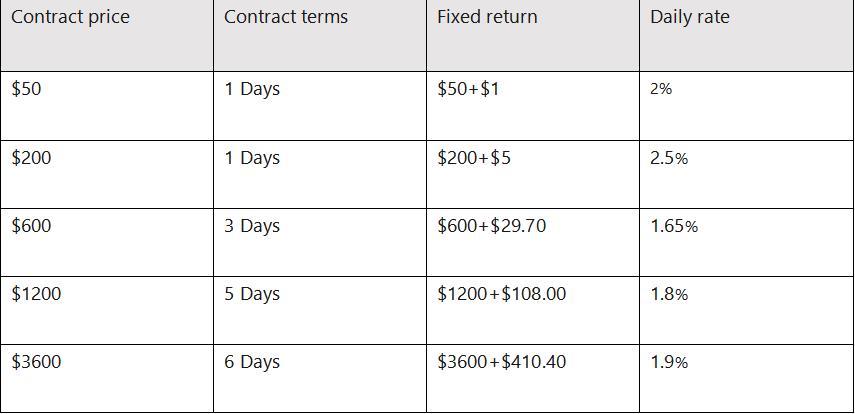Select the $200+$5 fixed return cell
The image size is (855, 414).
[x=475, y=158]
